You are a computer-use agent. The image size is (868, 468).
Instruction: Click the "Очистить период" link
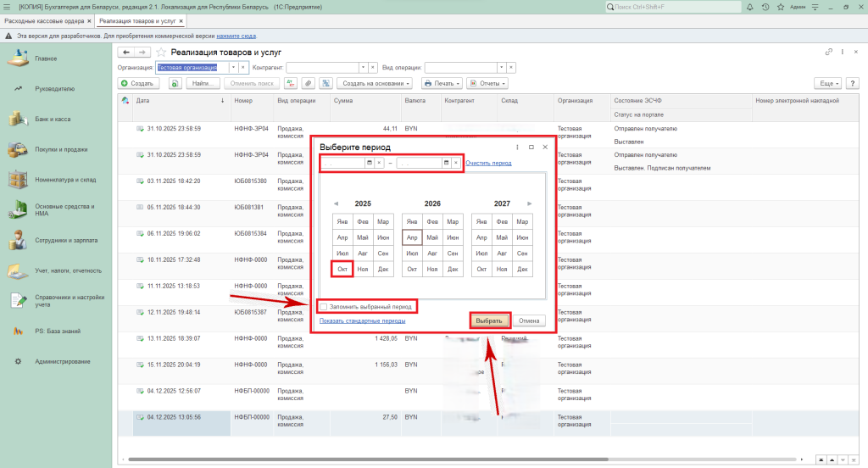coord(488,163)
